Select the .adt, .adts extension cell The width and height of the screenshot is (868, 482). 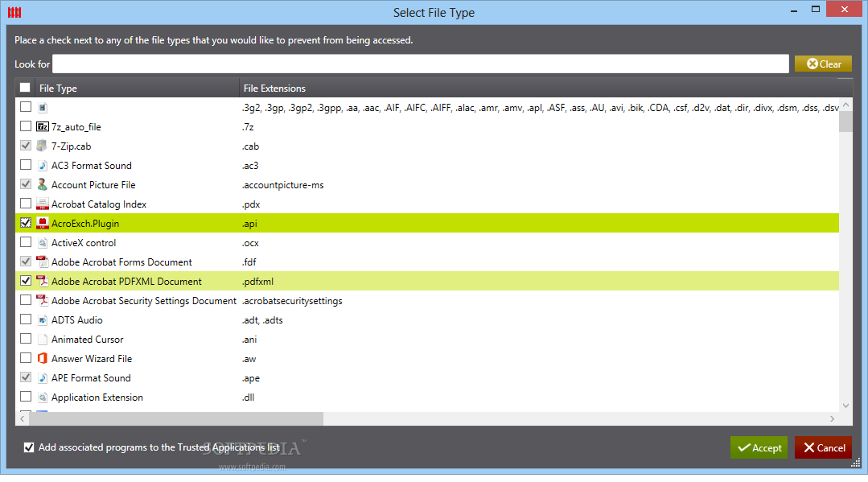pyautogui.click(x=262, y=320)
